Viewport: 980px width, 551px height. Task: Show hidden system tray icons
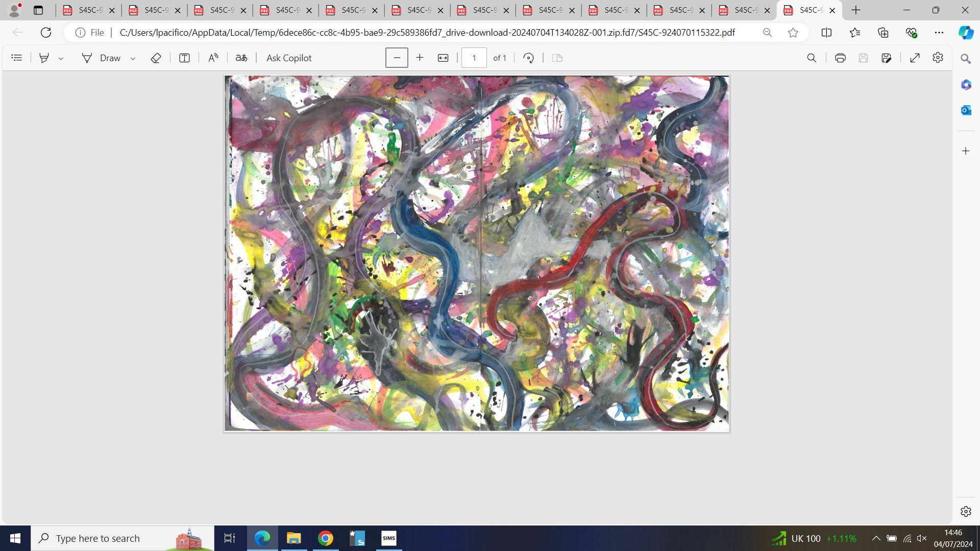pos(876,538)
